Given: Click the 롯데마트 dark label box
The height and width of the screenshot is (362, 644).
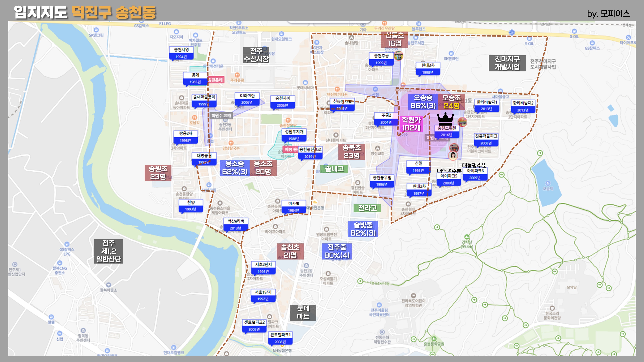Looking at the screenshot, I should click(x=303, y=312).
